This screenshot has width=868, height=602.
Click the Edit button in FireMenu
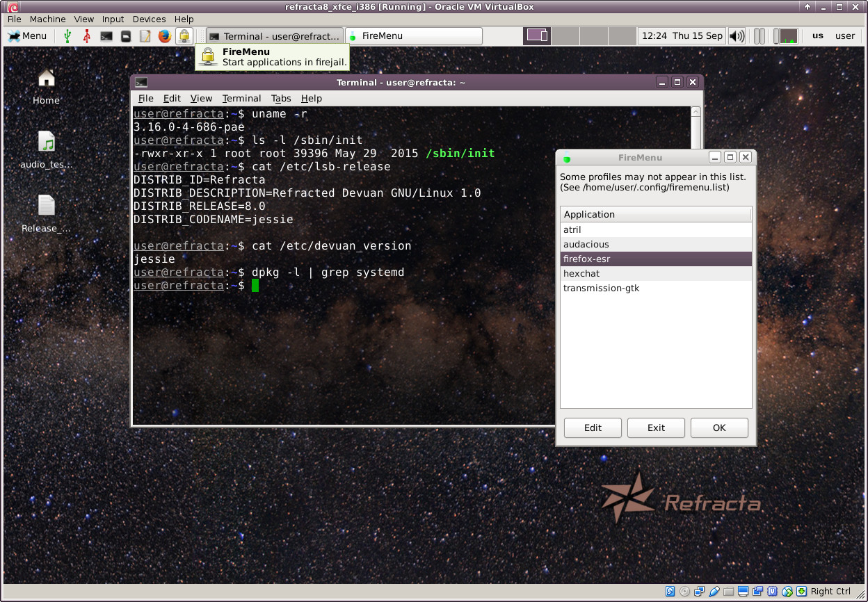click(x=593, y=428)
